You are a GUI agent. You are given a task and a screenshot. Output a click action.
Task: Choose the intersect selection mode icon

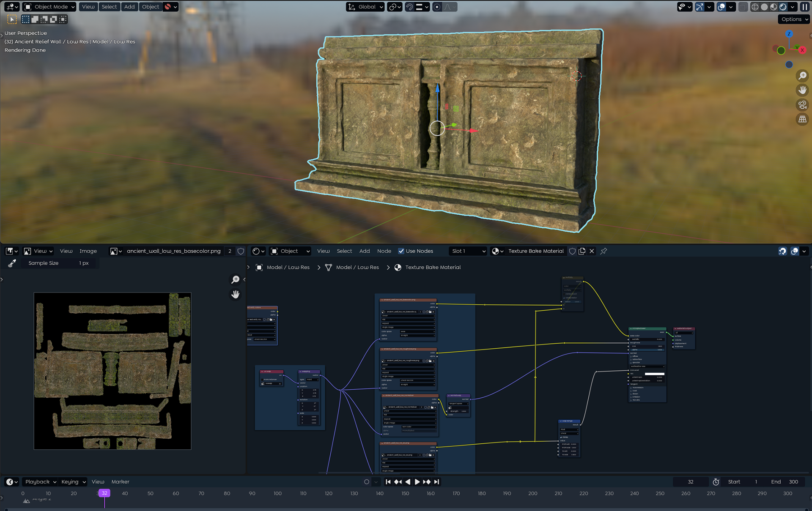tap(63, 19)
